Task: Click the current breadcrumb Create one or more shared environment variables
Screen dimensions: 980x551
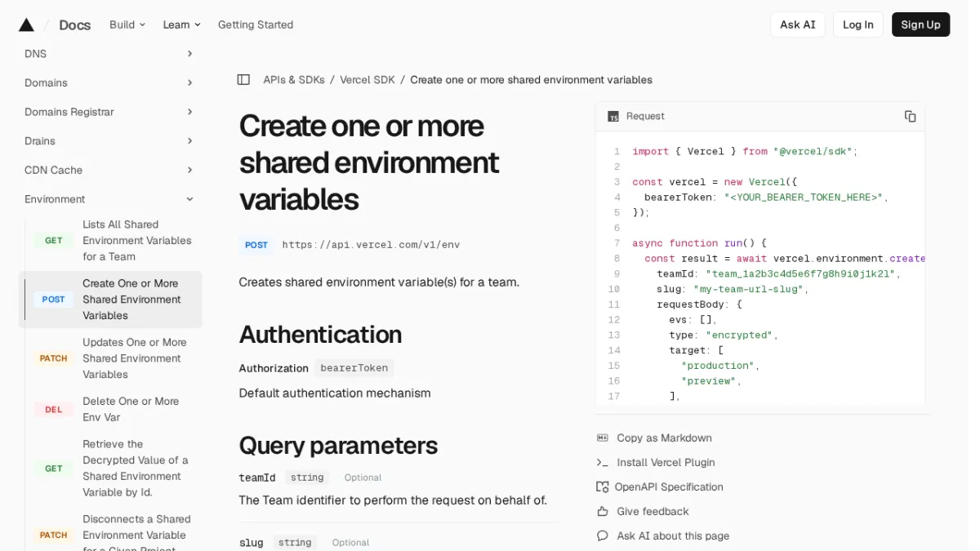Action: tap(531, 80)
